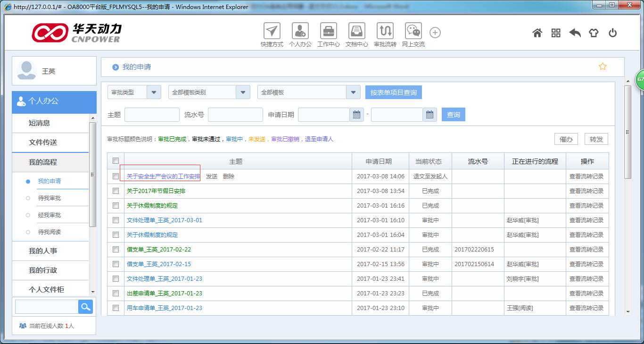The image size is (644, 344).
Task: Check the box for 借支单_王英_2017-02-22
Action: (116, 250)
